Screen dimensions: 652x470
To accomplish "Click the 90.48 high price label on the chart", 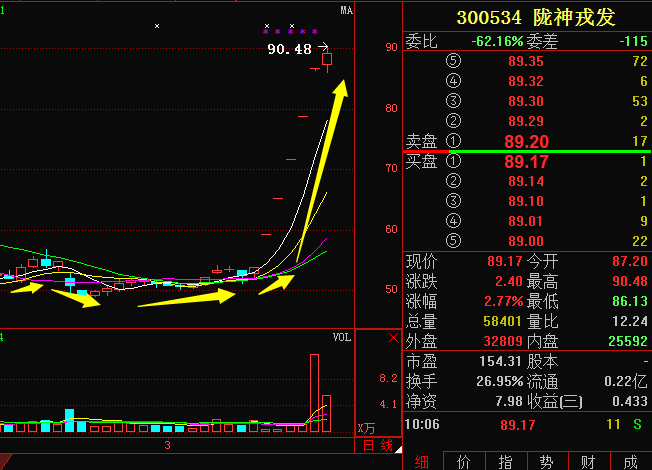I will click(289, 48).
